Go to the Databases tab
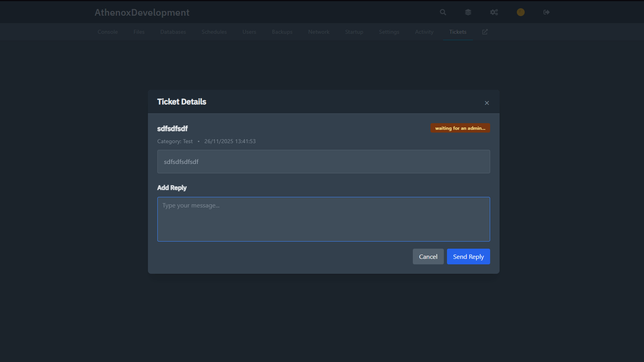 point(173,32)
